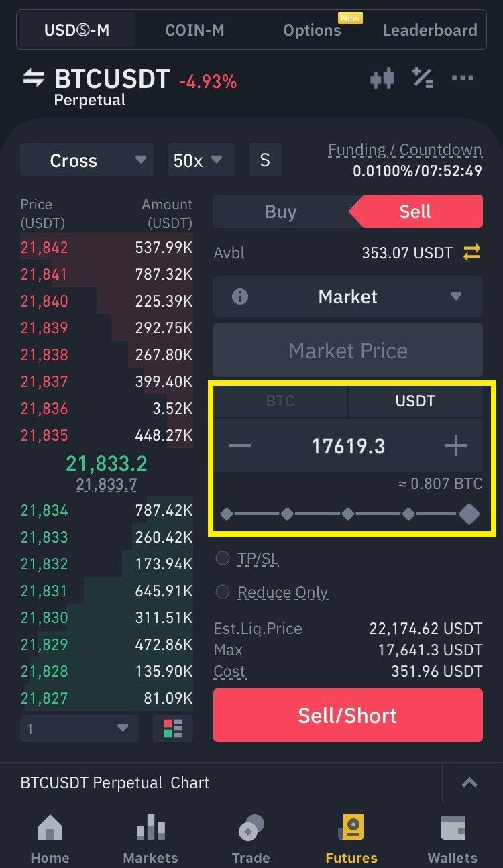Switch the order book layout icon
This screenshot has width=503, height=868.
[173, 728]
